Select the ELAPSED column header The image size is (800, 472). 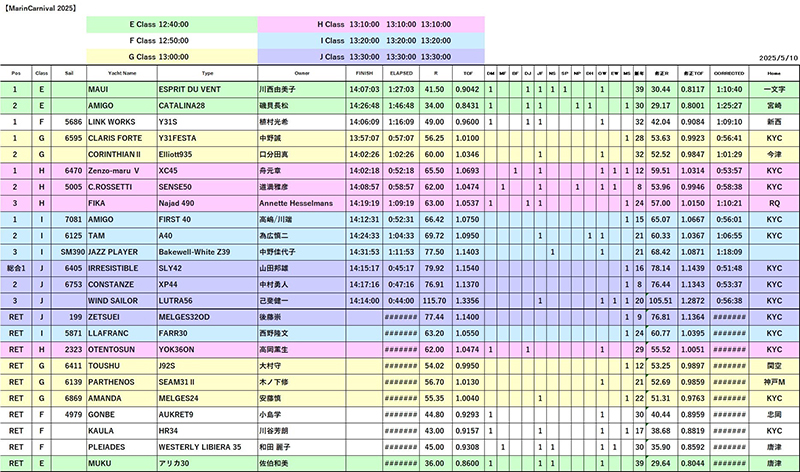pos(401,73)
